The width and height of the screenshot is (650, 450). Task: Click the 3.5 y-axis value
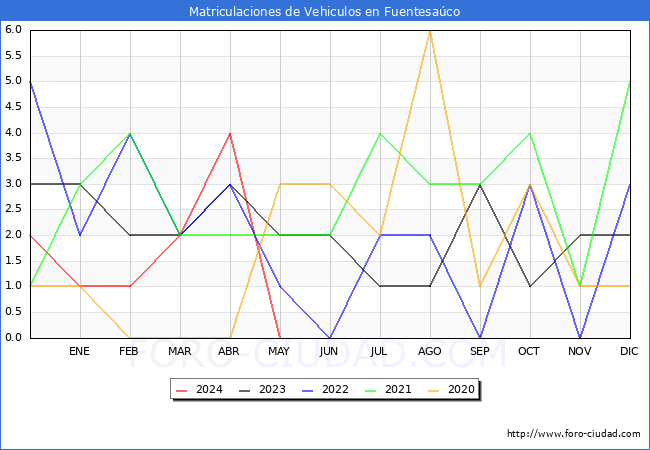tap(13, 158)
